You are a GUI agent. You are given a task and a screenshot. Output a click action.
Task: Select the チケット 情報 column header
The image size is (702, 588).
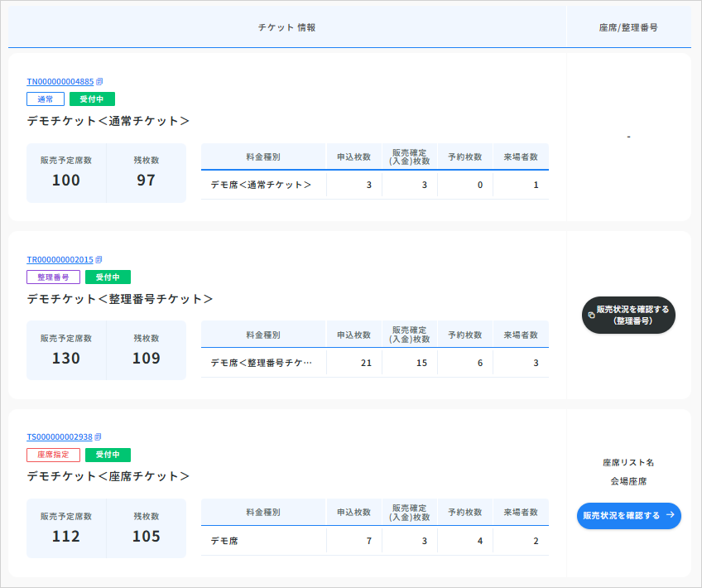tap(286, 27)
